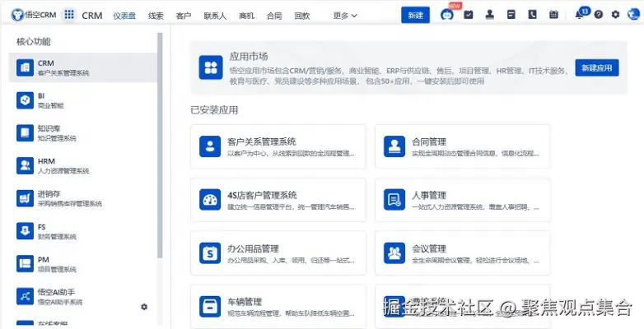The width and height of the screenshot is (644, 329).
Task: Select CRM 客户关系管理系统 in the sidebar
Action: [82, 67]
